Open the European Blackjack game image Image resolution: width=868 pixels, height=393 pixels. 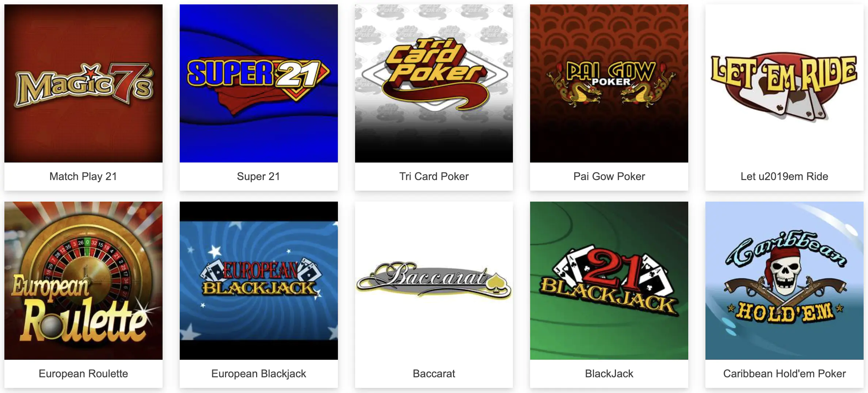(259, 281)
